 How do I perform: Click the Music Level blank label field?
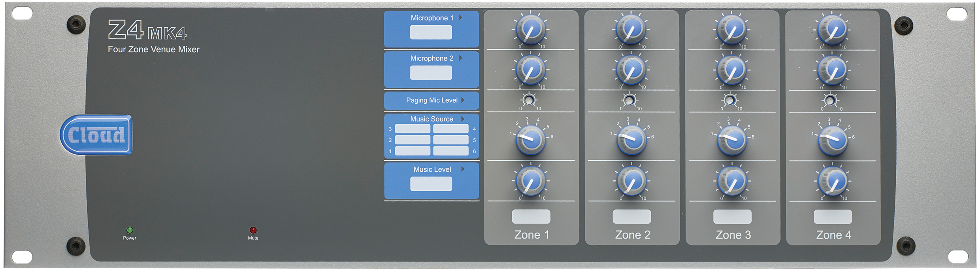[431, 184]
